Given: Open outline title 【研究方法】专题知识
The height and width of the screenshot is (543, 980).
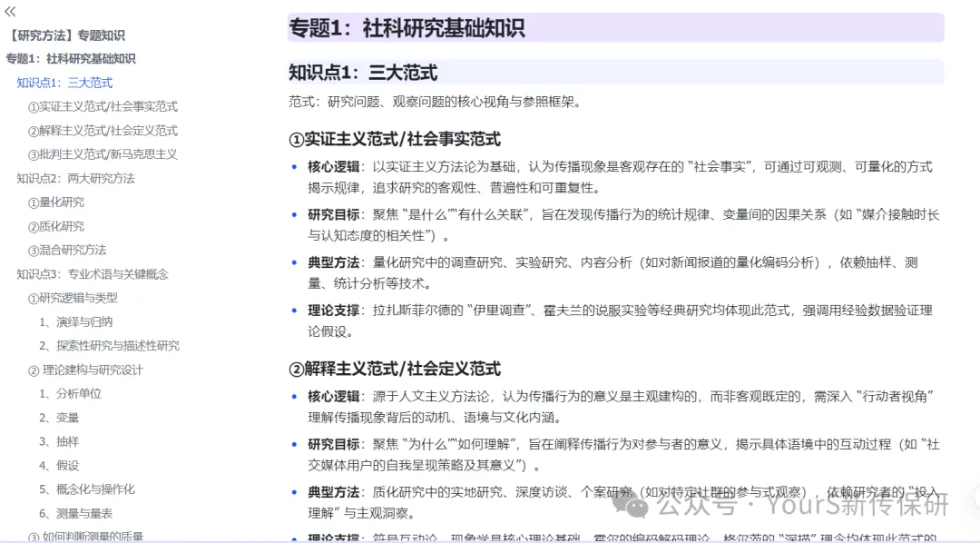Looking at the screenshot, I should point(65,35).
